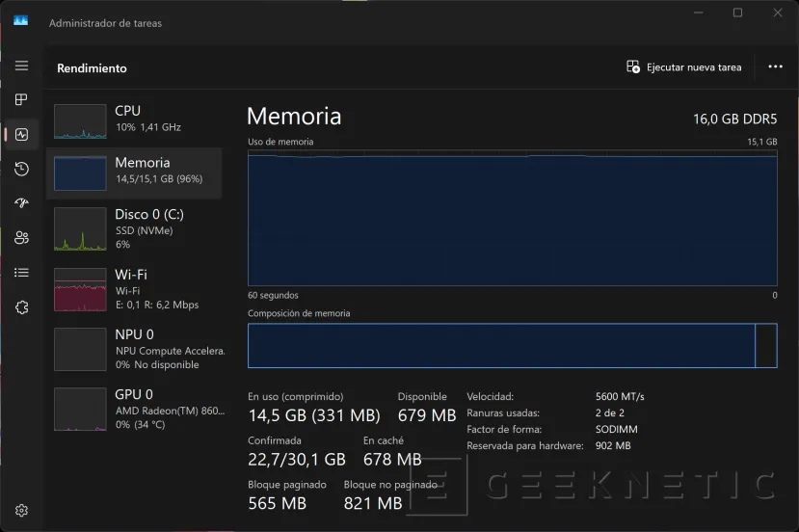This screenshot has width=799, height=532.
Task: Click the 14,5 GB (331 MB) in-use value
Action: pos(314,415)
